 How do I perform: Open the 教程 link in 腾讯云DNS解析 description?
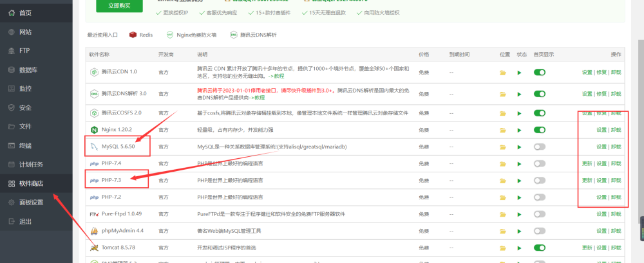coord(257,97)
